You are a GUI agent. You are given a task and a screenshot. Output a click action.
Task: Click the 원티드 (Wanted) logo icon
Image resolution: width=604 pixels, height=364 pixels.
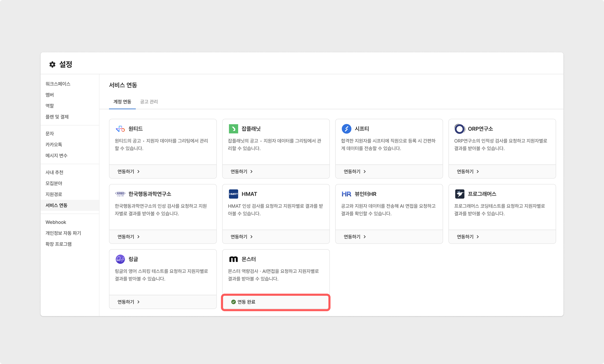coord(120,129)
